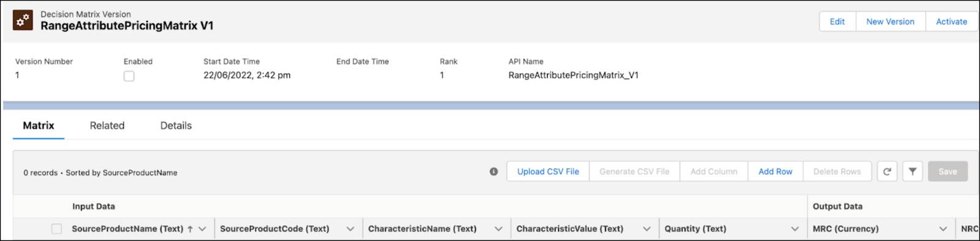Viewport: 980px width, 241px height.
Task: Switch to the Details tab
Action: [x=176, y=126]
